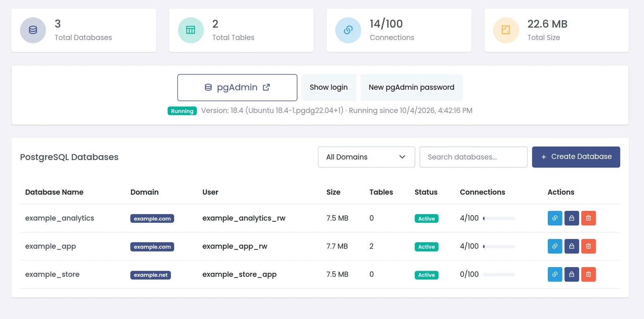The width and height of the screenshot is (644, 319).
Task: Select the example_store database name
Action: click(52, 274)
